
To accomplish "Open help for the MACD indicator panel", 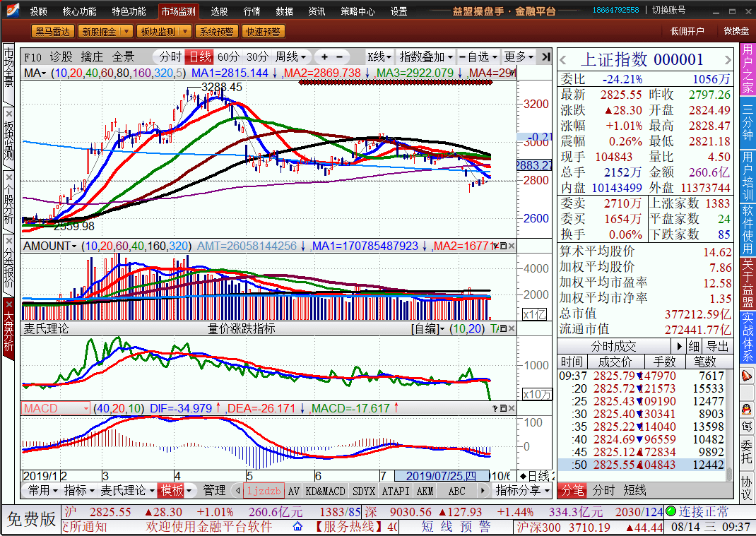I will pos(495,408).
